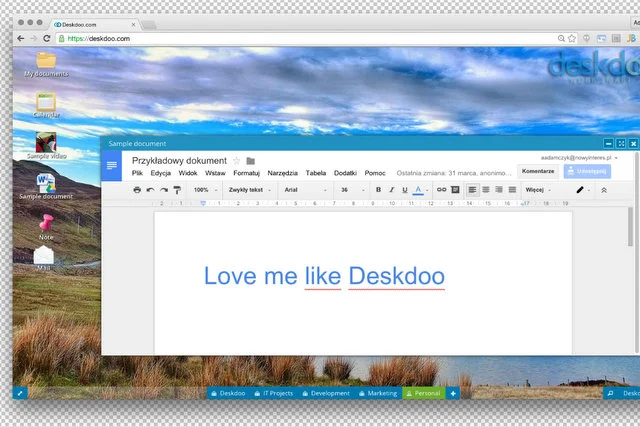The height and width of the screenshot is (427, 640).
Task: Click the move to folder icon
Action: coord(251,161)
